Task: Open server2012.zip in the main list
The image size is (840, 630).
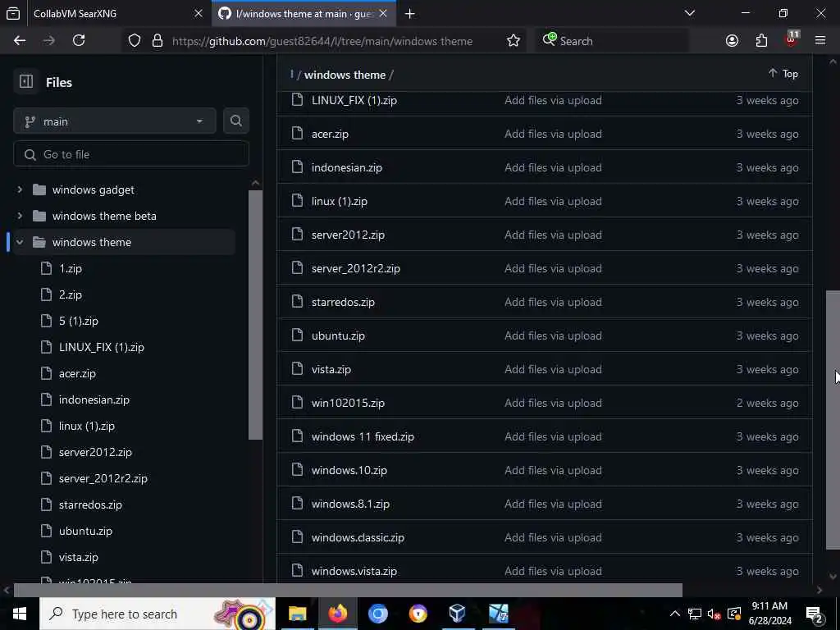Action: pos(348,235)
